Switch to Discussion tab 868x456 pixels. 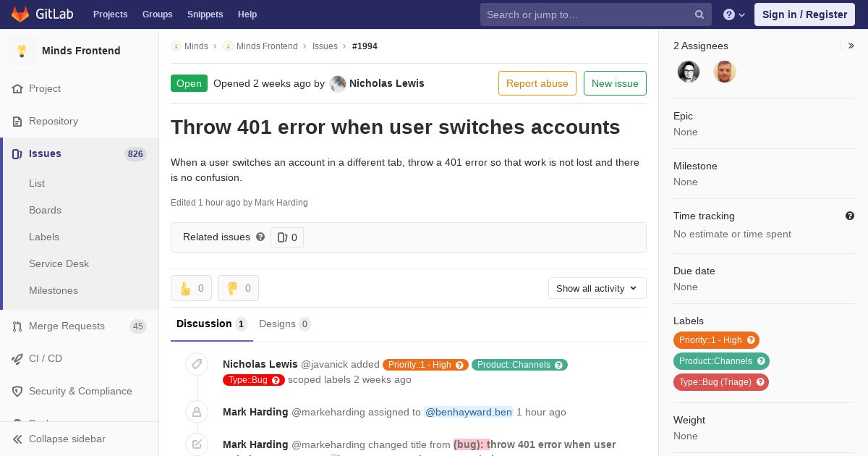pyautogui.click(x=212, y=324)
